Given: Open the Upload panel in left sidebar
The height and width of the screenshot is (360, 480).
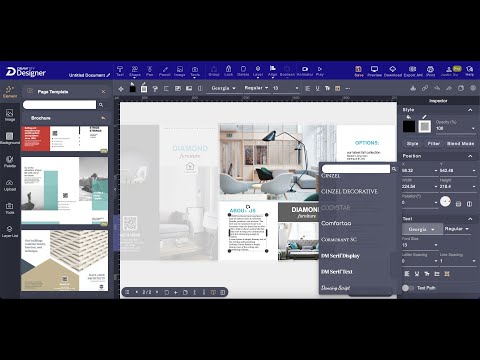Looking at the screenshot, I should pos(10,185).
